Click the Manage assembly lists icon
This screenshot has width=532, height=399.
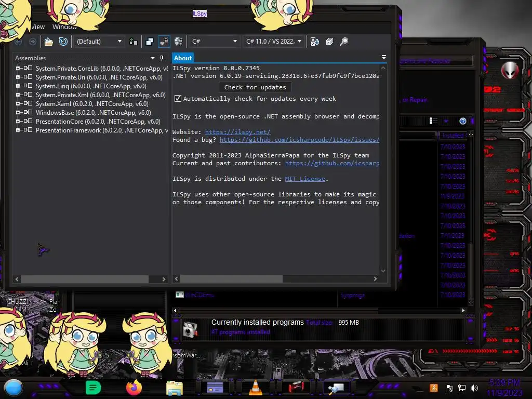pyautogui.click(x=134, y=42)
